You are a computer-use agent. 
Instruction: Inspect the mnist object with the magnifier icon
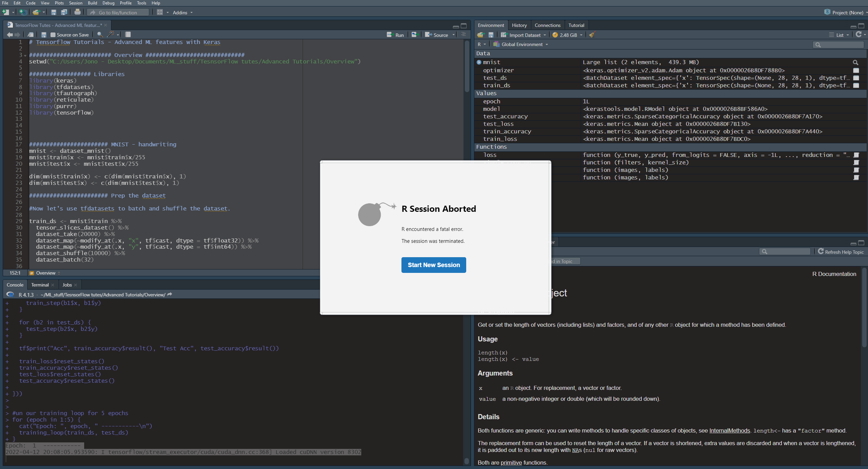pos(856,62)
